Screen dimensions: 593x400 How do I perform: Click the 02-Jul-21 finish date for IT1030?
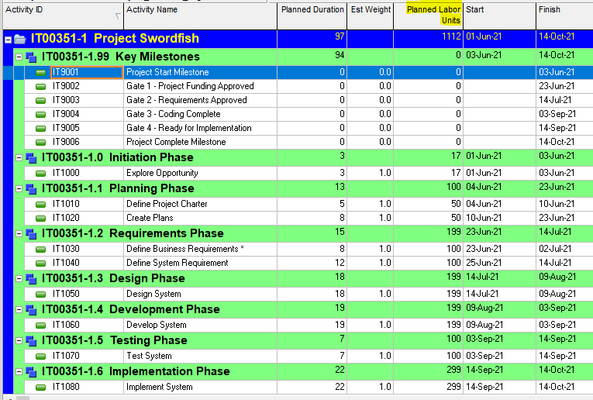click(565, 249)
